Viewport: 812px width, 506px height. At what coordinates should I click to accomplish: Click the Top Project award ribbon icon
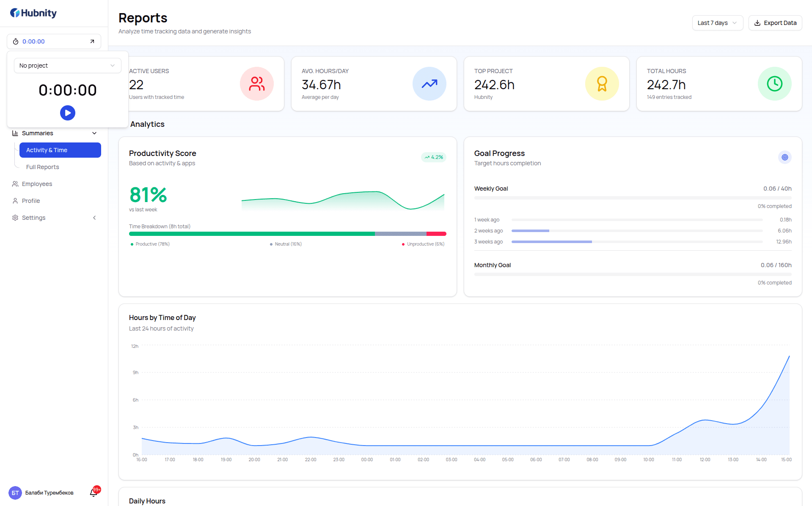pyautogui.click(x=602, y=84)
